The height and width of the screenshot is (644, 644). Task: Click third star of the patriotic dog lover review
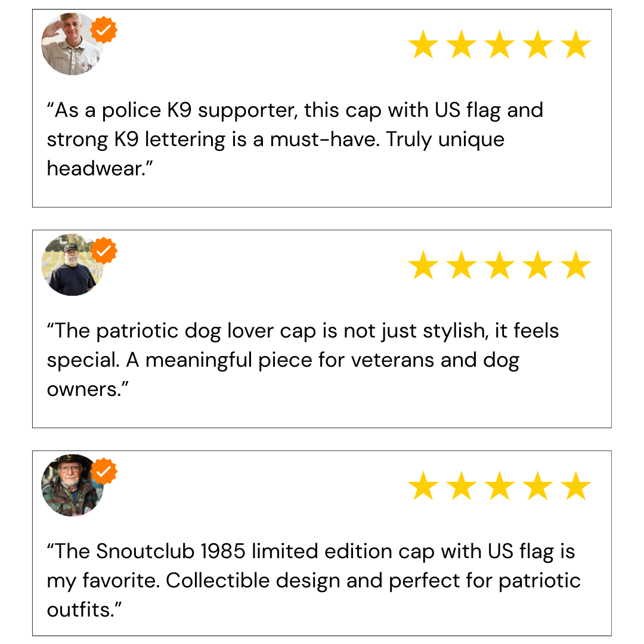point(500,265)
